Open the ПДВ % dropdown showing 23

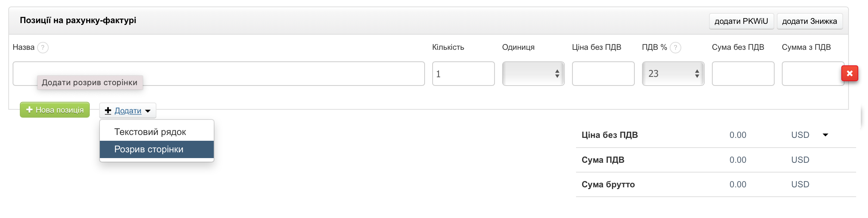click(x=673, y=74)
